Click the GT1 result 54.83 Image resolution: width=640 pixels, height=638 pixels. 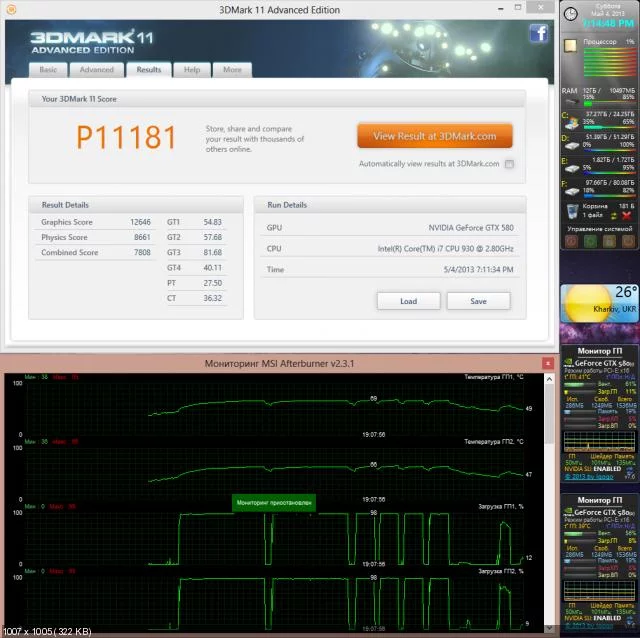(x=213, y=222)
